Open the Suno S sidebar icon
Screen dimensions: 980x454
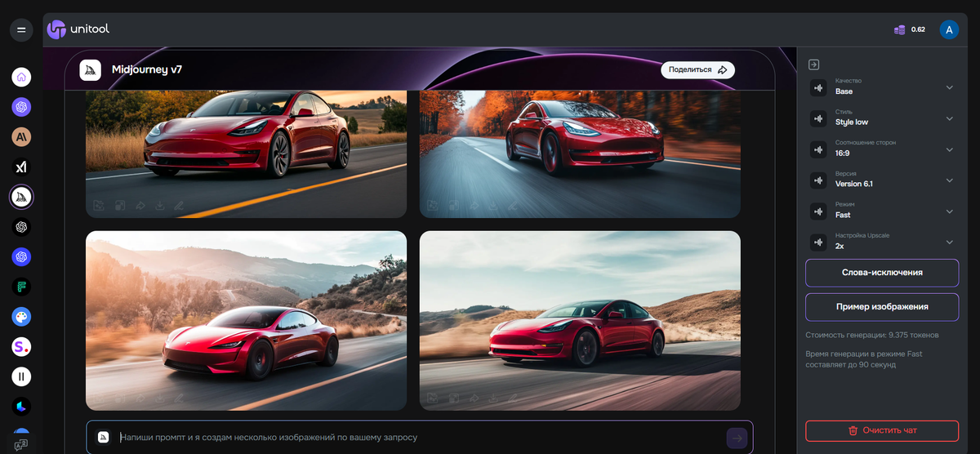coord(21,347)
